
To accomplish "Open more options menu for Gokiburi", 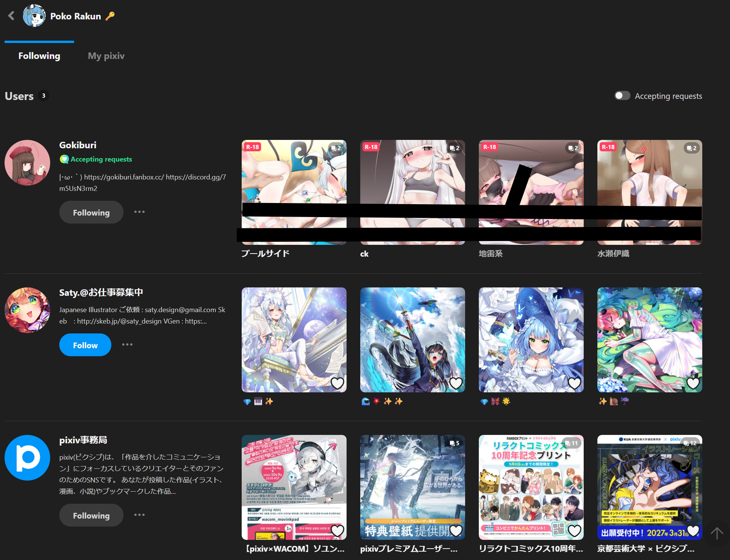I will coord(139,212).
